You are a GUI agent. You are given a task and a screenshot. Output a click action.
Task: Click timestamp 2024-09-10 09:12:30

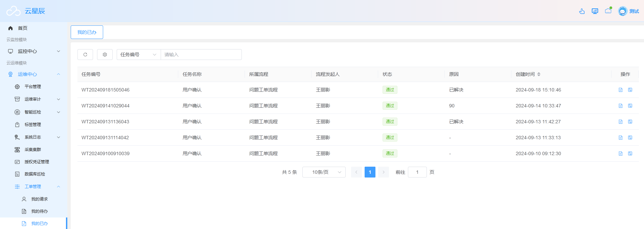point(538,153)
